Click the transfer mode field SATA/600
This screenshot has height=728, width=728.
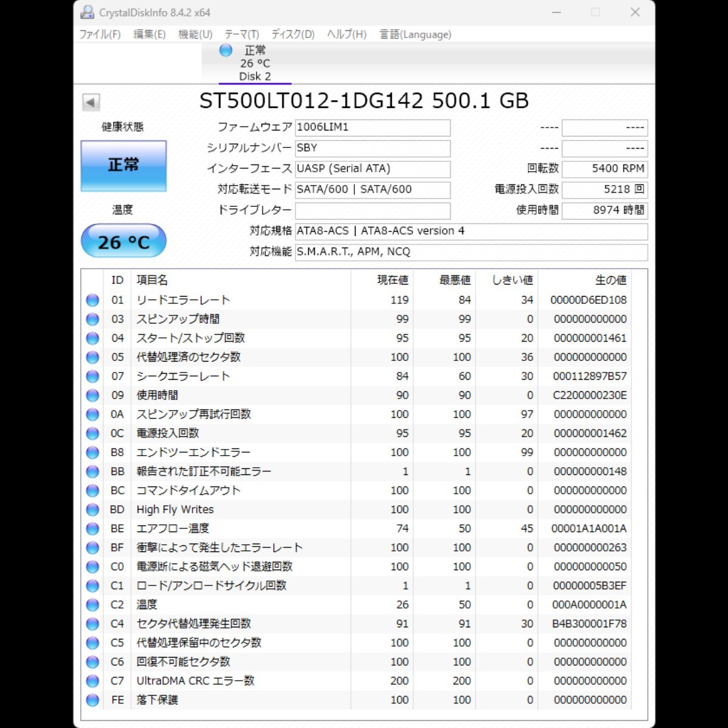(372, 189)
